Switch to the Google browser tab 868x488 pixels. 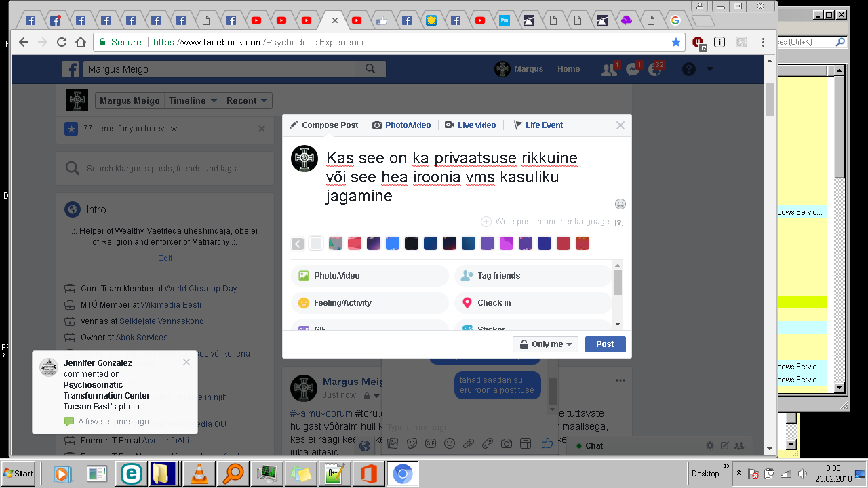(x=675, y=20)
